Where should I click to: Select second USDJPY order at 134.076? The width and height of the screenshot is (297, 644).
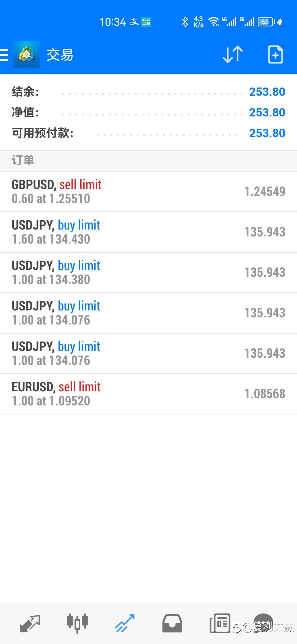[148, 353]
